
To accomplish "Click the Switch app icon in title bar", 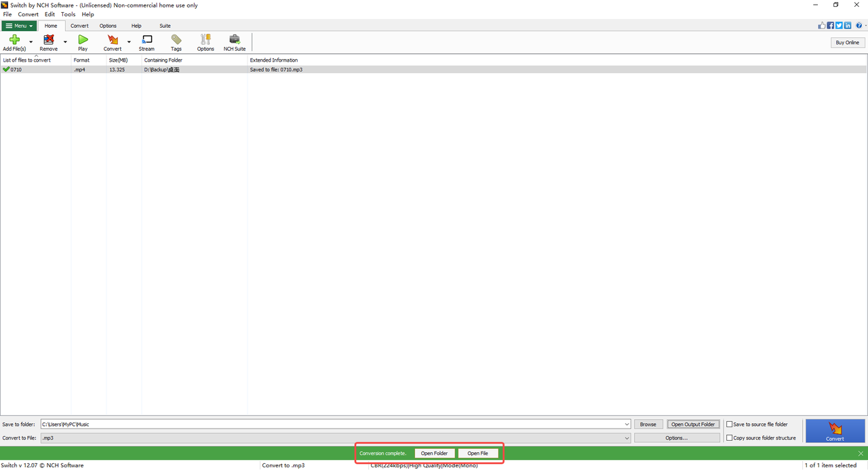I will (x=5, y=5).
